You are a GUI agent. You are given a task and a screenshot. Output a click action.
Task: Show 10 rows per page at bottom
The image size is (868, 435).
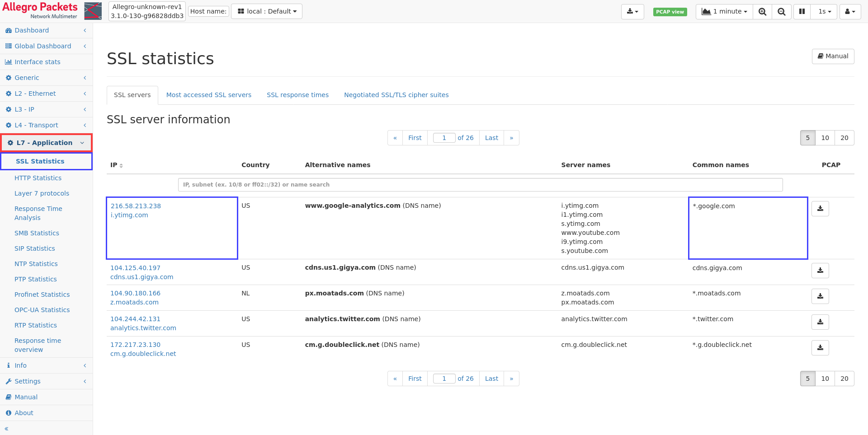[825, 379]
